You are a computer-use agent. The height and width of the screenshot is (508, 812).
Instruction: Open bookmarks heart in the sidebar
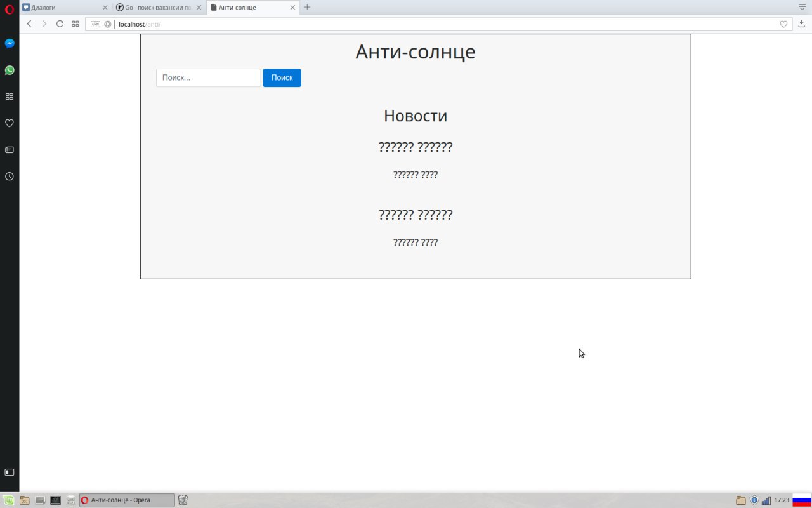coord(10,123)
